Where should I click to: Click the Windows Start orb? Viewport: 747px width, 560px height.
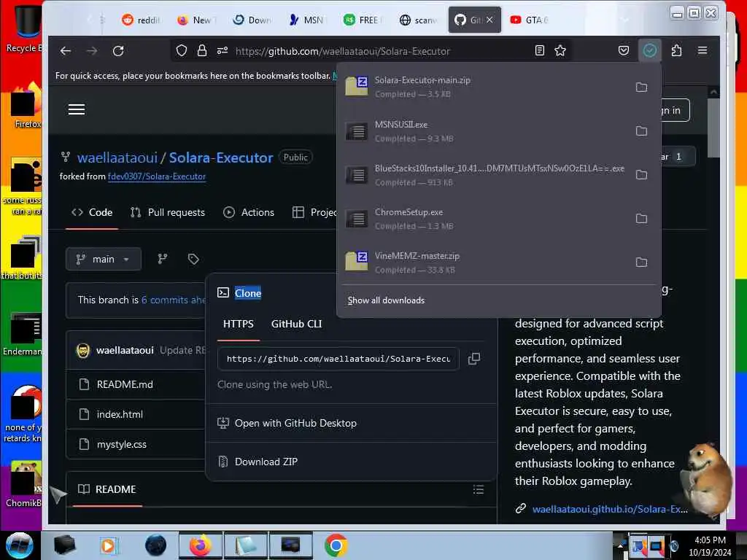(19, 545)
